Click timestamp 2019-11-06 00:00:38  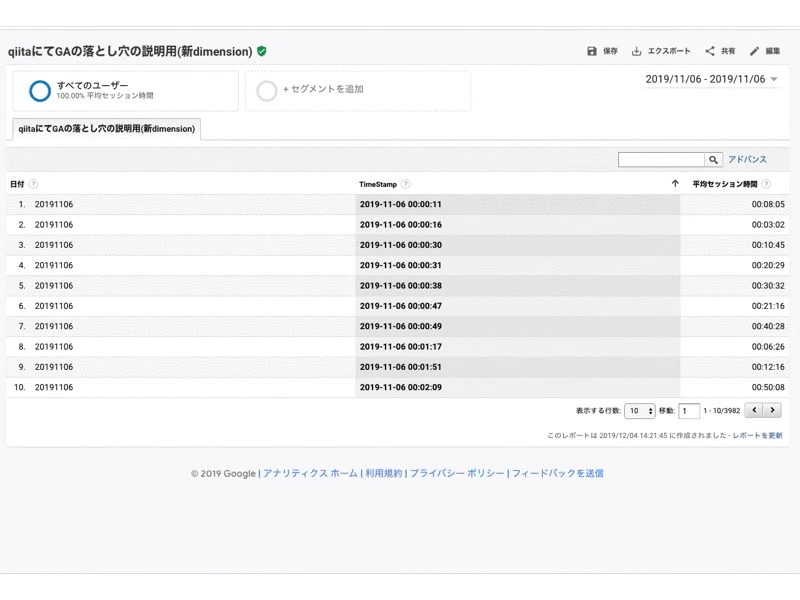401,286
